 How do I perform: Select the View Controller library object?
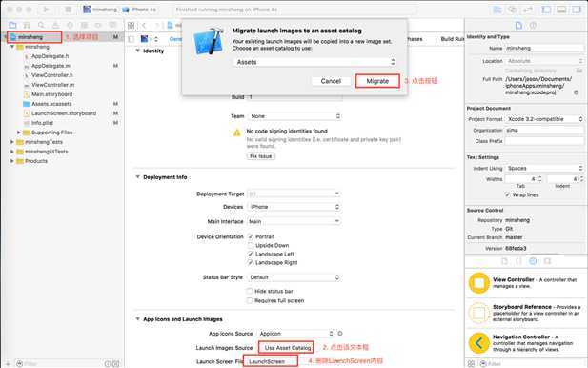click(526, 283)
